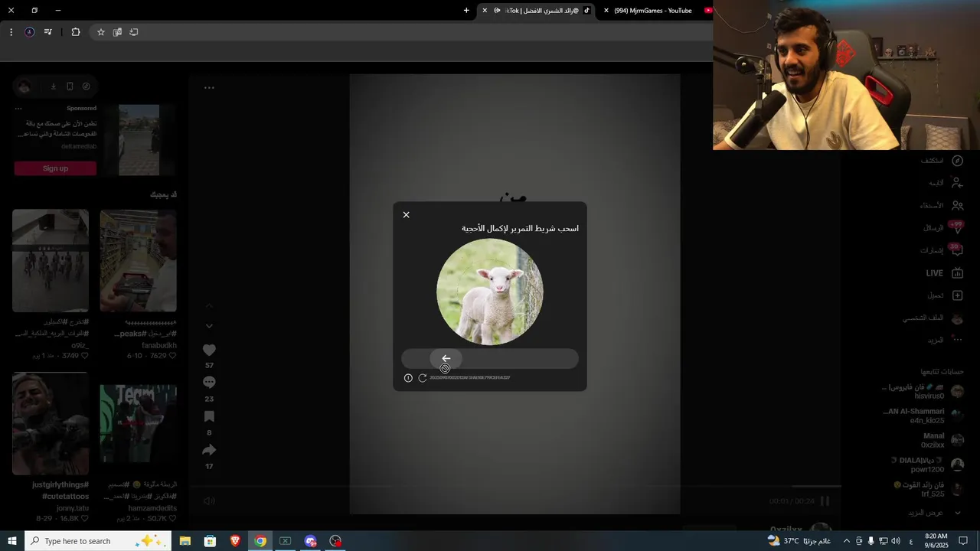This screenshot has width=980, height=551.
Task: Open powr1200 followed account
Action: coord(926,465)
